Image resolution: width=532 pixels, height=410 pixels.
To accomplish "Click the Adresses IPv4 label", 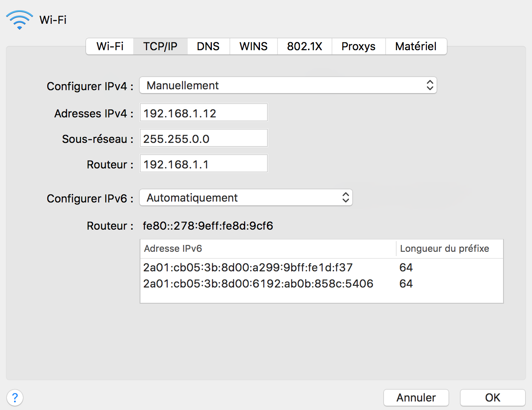I will tap(94, 114).
